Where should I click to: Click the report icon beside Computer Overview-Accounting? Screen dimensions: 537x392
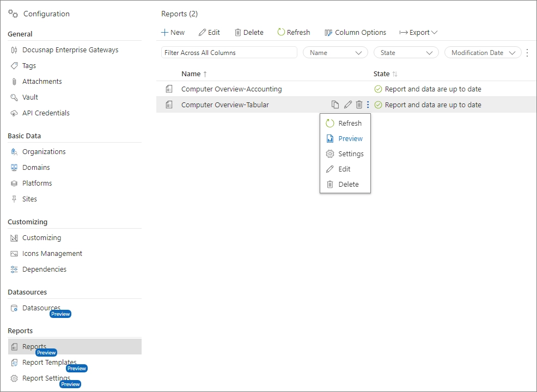pyautogui.click(x=169, y=89)
